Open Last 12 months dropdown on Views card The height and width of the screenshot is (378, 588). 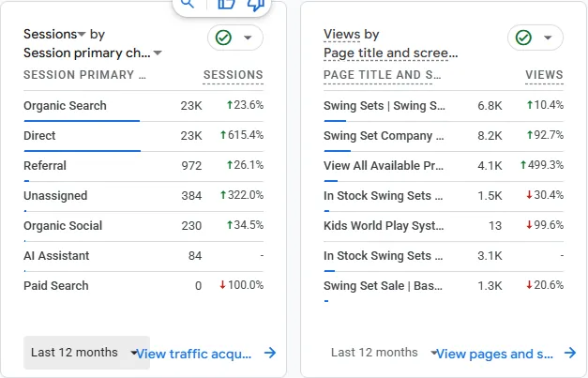click(x=384, y=353)
